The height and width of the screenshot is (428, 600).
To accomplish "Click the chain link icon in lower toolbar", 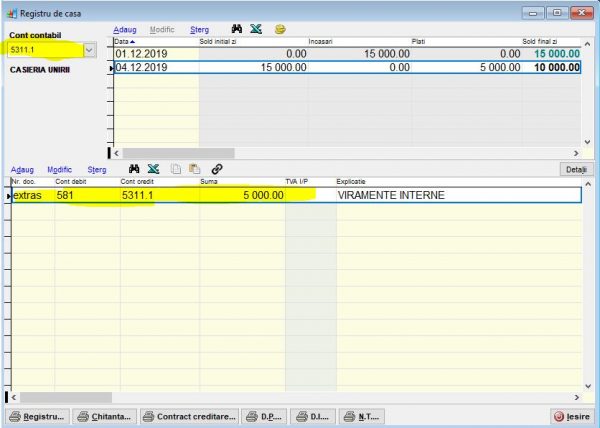I will tap(216, 169).
